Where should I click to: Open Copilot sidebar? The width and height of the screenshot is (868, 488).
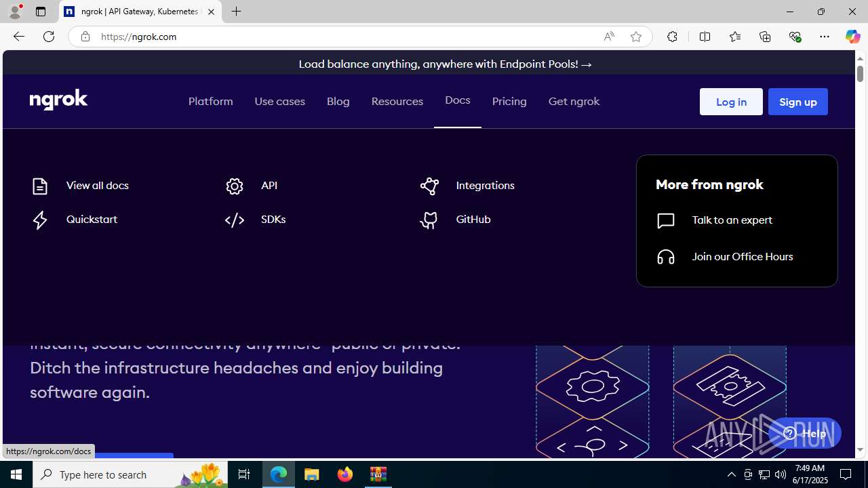click(852, 37)
